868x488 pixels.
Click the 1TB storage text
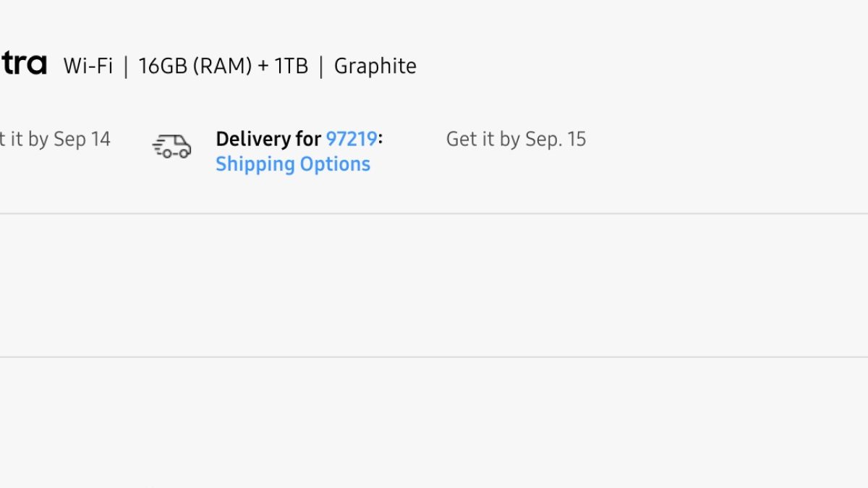291,66
